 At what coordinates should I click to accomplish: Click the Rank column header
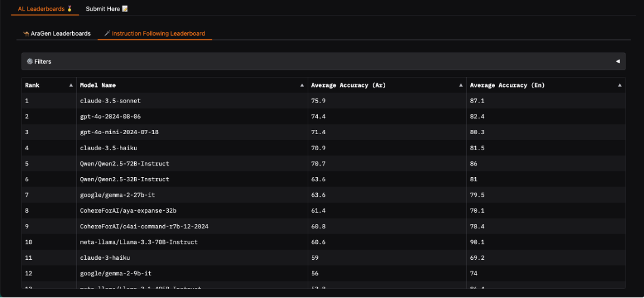tap(32, 85)
